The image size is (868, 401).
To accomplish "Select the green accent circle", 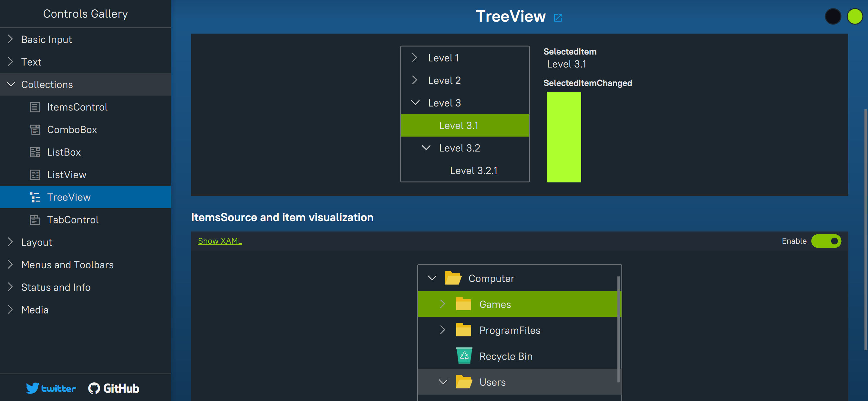I will 854,16.
